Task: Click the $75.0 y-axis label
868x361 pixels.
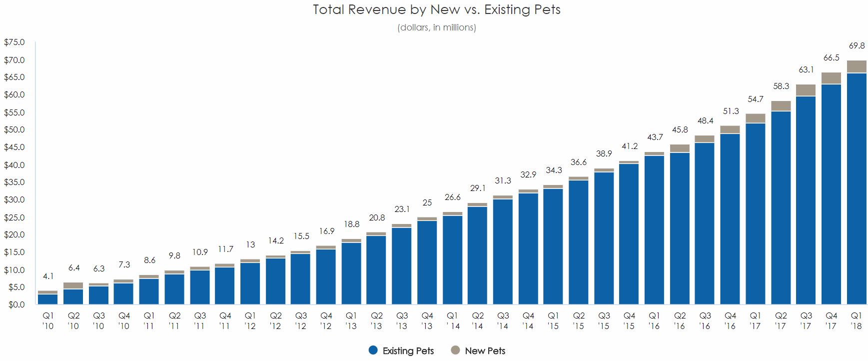Action: tap(14, 42)
